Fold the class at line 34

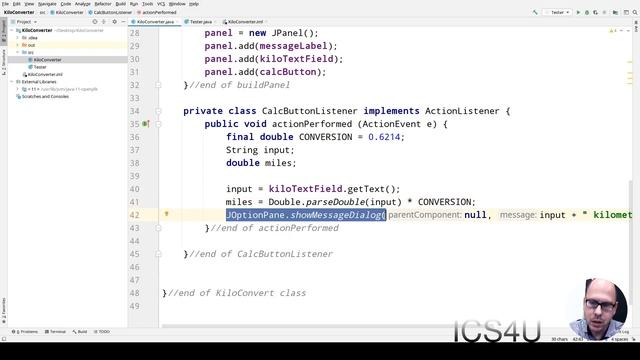(x=158, y=111)
